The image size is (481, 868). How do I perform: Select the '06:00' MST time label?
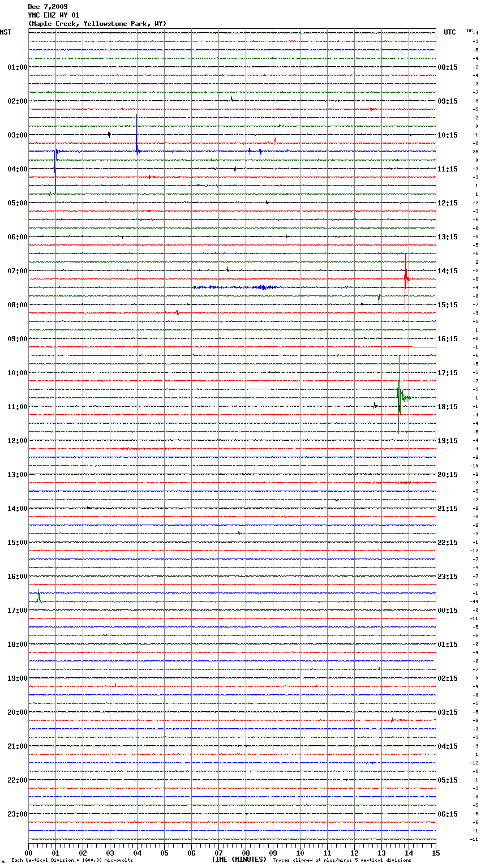(18, 237)
